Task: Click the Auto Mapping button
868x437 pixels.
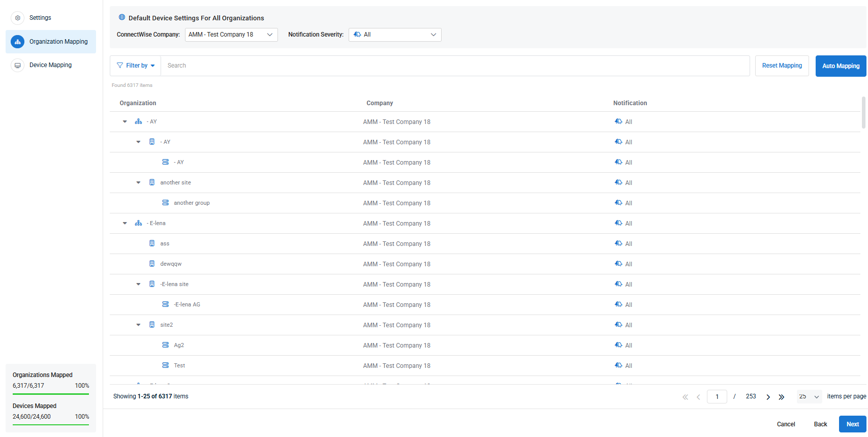Action: coord(841,66)
